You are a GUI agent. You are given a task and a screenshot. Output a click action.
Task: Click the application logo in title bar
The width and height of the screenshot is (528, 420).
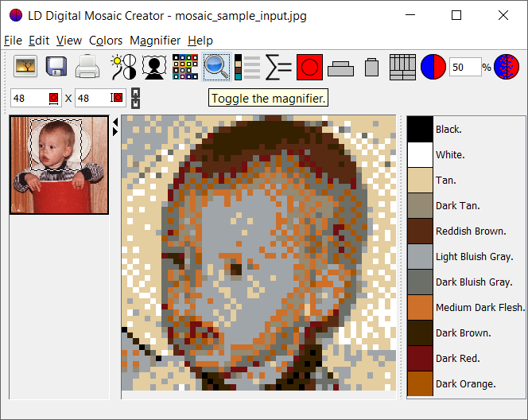click(x=16, y=15)
